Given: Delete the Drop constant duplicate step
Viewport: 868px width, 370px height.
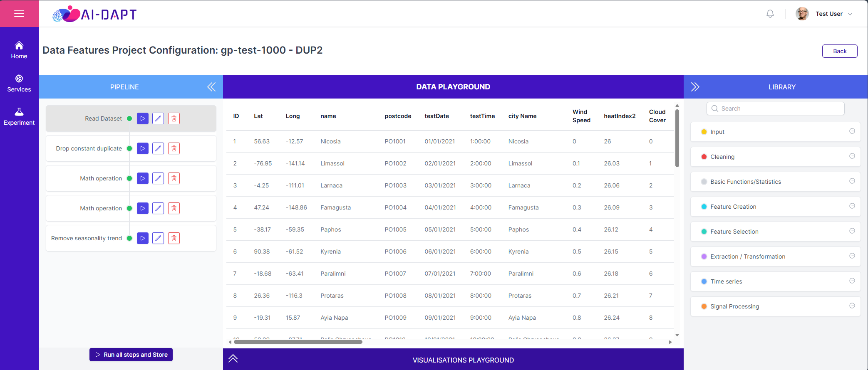Looking at the screenshot, I should tap(174, 148).
